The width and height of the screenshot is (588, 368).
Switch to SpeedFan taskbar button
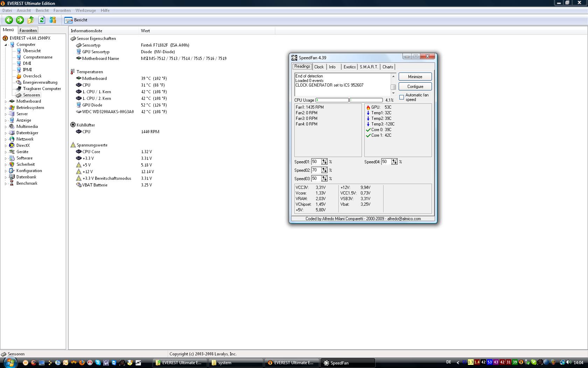[x=348, y=363]
